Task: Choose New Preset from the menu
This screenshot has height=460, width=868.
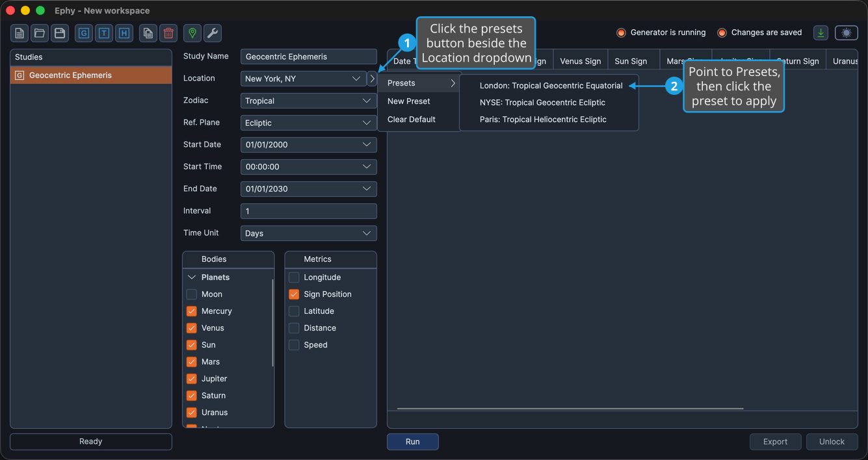Action: click(x=419, y=101)
